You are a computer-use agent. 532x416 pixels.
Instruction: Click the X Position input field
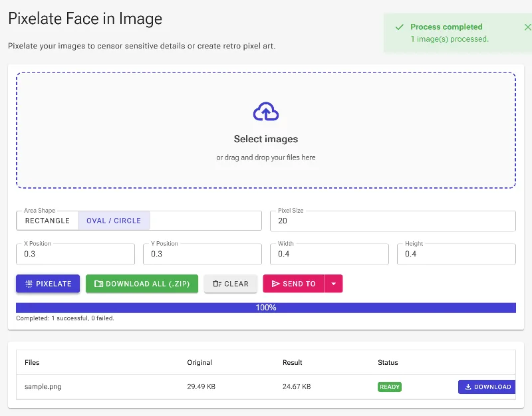75,254
